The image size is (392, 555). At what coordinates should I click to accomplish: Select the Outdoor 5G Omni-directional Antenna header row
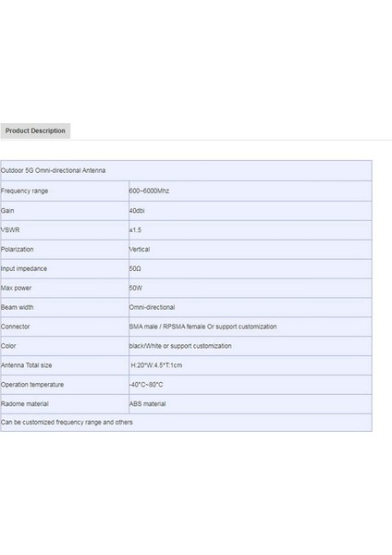pyautogui.click(x=186, y=170)
